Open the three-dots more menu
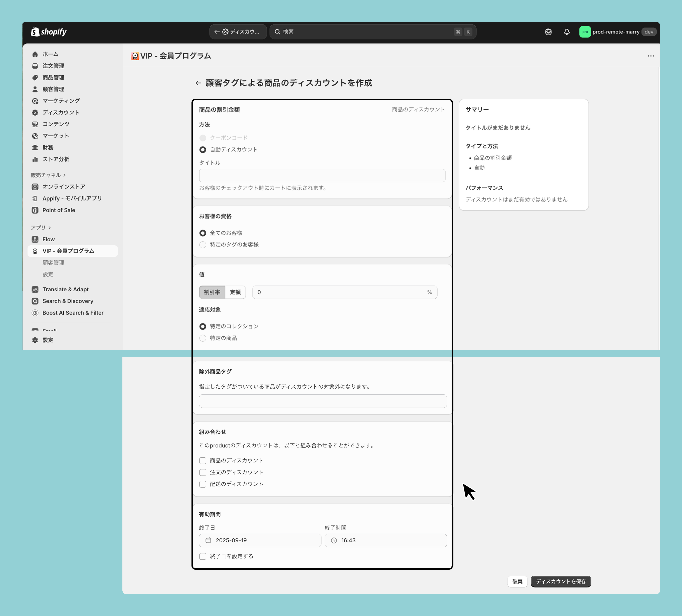 (x=651, y=56)
